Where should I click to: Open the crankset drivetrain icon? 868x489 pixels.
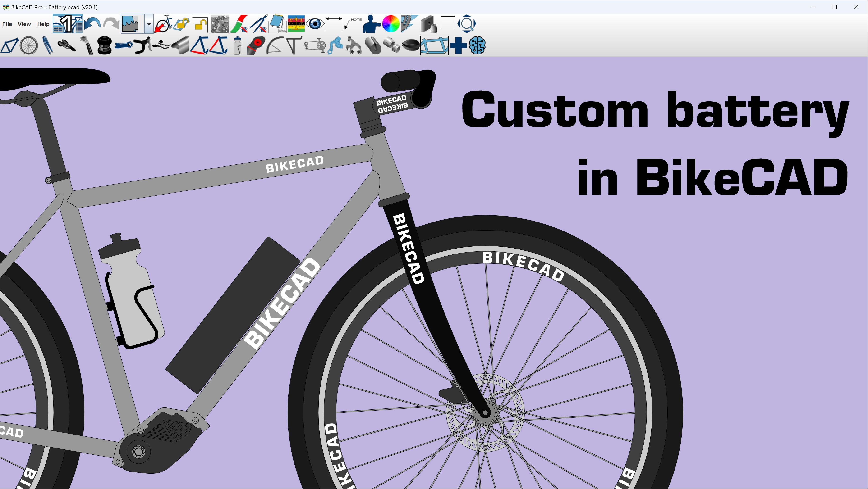point(315,45)
